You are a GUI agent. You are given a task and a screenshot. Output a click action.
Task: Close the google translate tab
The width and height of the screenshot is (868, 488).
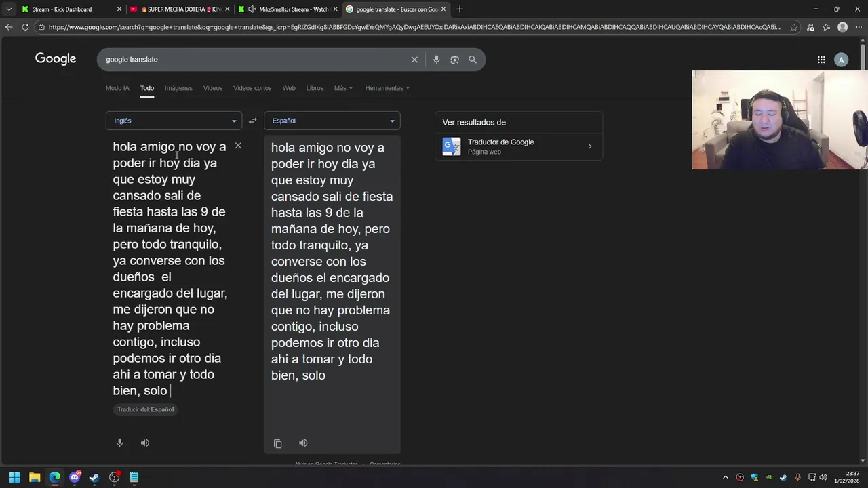[443, 9]
